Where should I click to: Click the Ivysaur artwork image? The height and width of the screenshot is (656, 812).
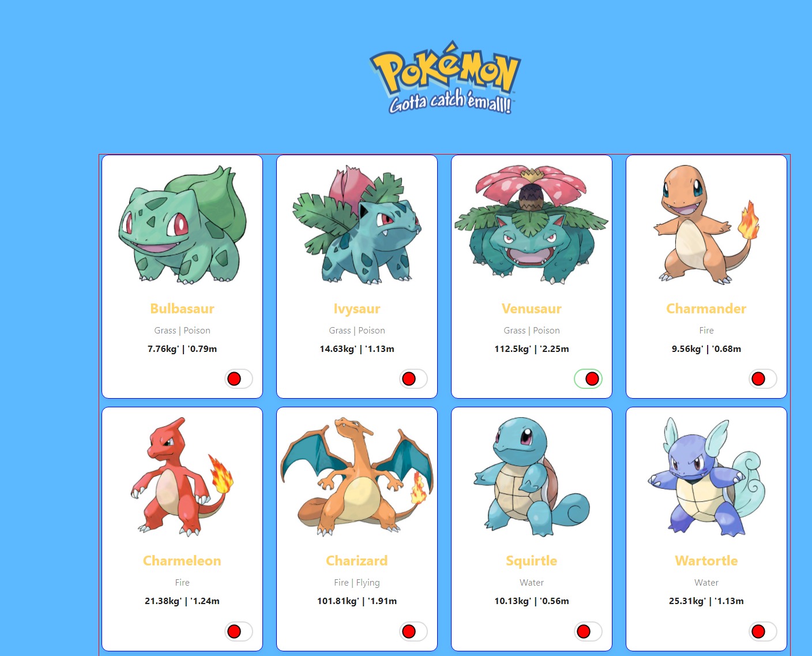pyautogui.click(x=357, y=224)
